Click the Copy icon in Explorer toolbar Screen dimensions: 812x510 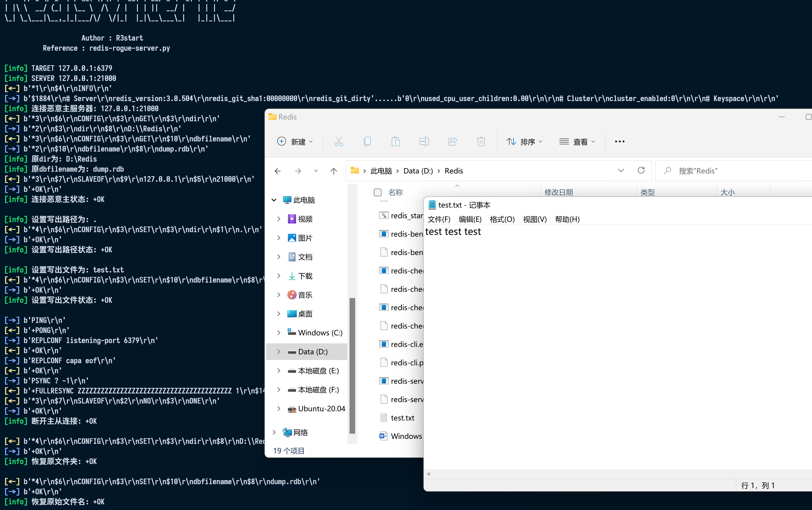[367, 141]
